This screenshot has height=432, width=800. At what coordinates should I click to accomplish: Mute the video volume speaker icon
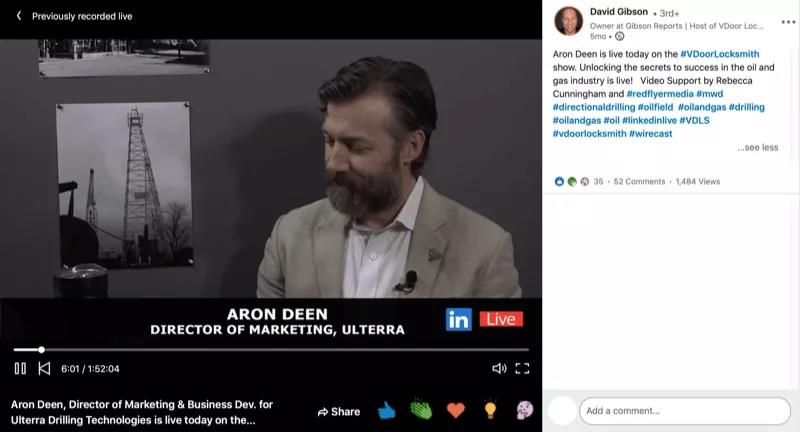pyautogui.click(x=499, y=368)
